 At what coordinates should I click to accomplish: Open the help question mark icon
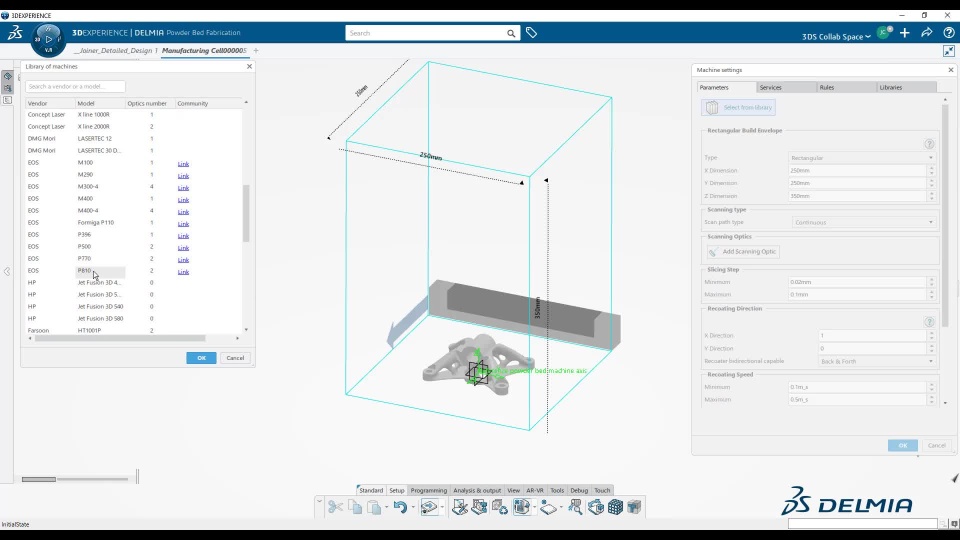point(948,33)
